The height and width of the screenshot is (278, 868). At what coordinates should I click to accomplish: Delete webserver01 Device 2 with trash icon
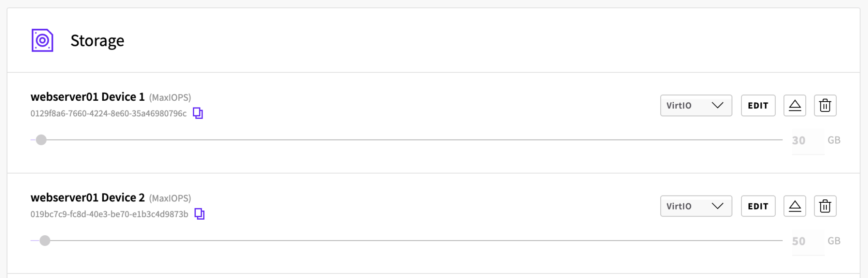click(825, 206)
